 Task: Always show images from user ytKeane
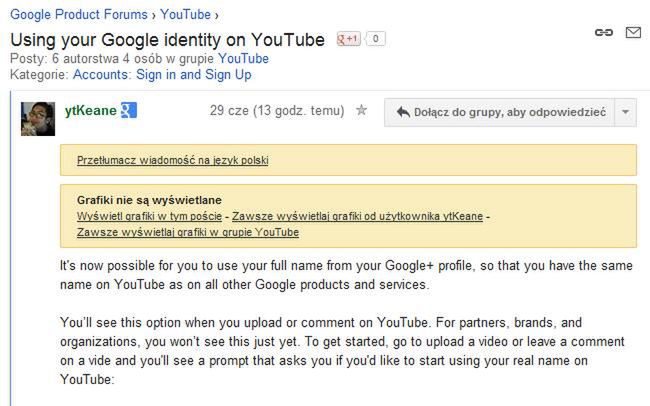click(357, 216)
